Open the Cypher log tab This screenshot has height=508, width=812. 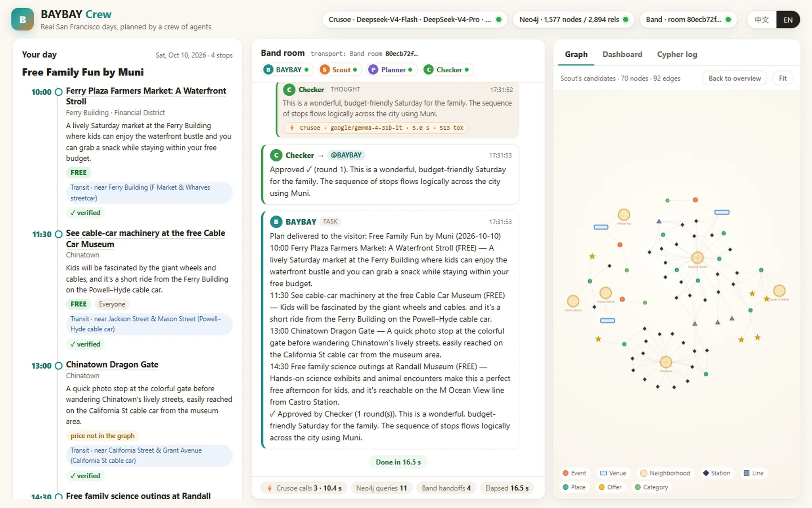pyautogui.click(x=677, y=54)
